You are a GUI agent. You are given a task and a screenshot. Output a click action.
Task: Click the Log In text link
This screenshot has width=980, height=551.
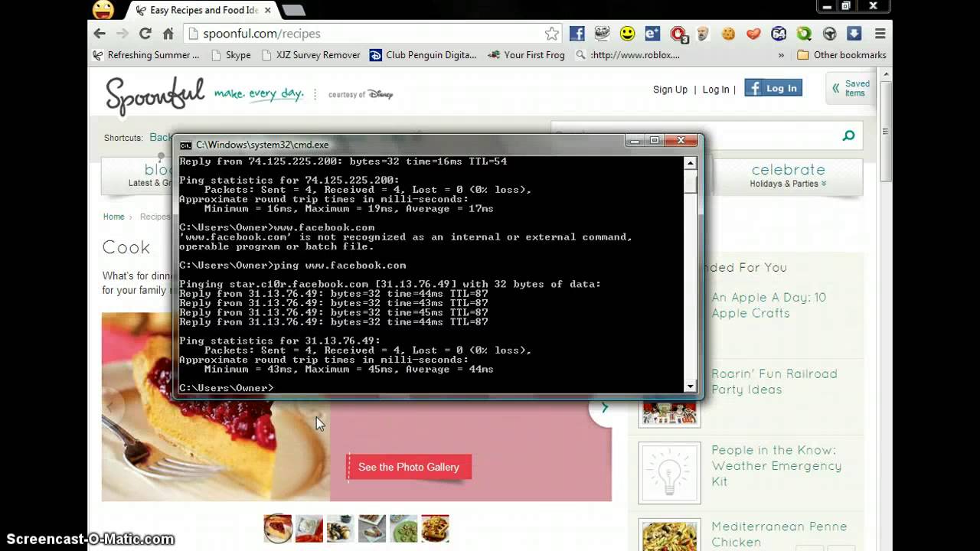tap(716, 90)
